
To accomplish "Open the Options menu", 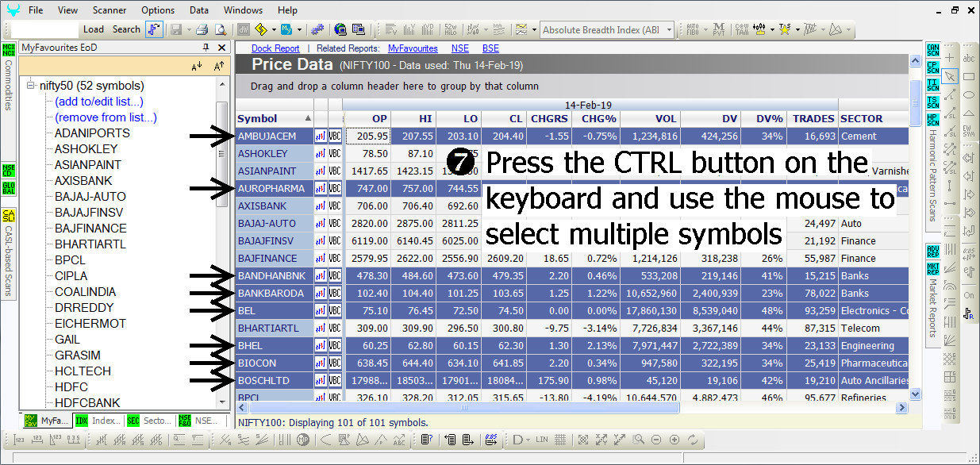I will (159, 10).
